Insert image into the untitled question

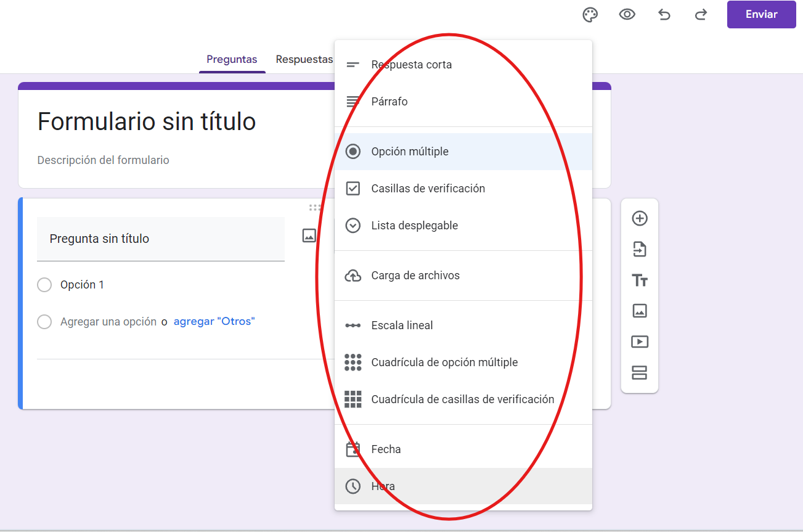(x=309, y=235)
